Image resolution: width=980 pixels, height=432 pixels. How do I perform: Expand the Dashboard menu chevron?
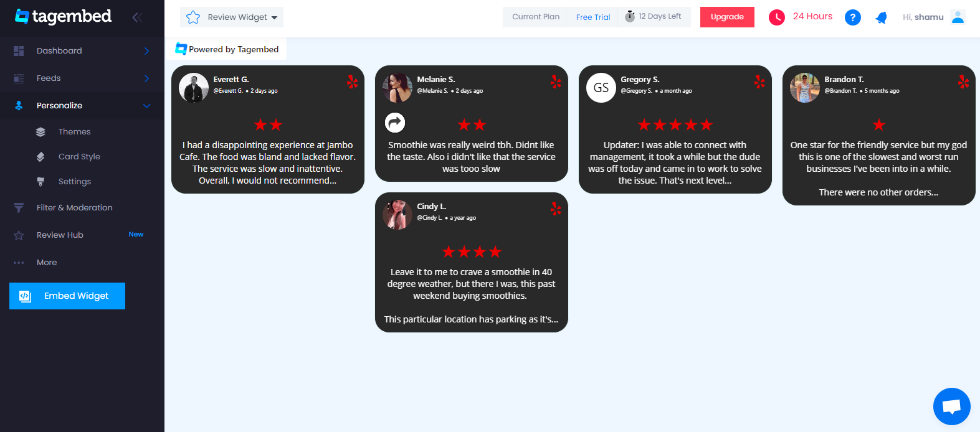[147, 51]
